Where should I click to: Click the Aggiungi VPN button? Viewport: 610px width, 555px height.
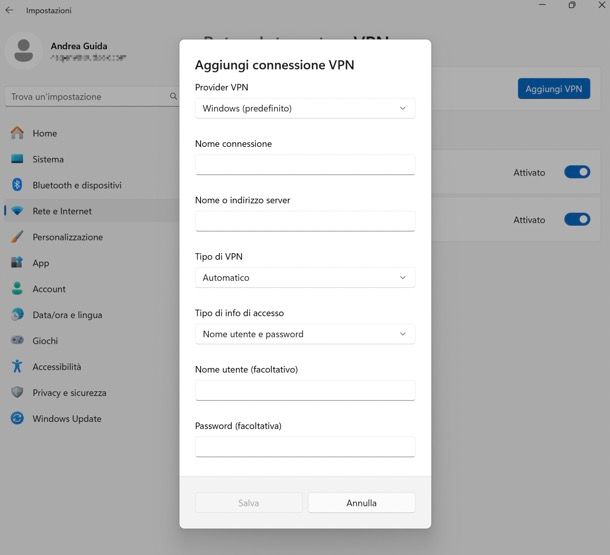tap(553, 89)
